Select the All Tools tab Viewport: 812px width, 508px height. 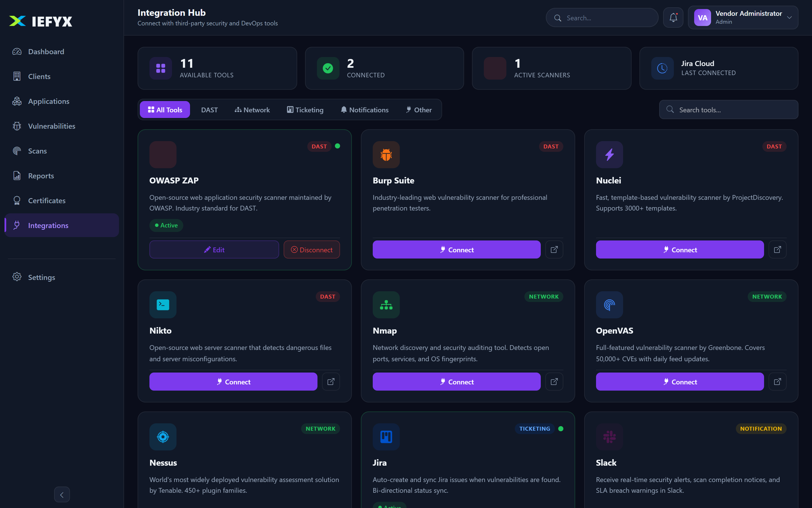click(165, 110)
